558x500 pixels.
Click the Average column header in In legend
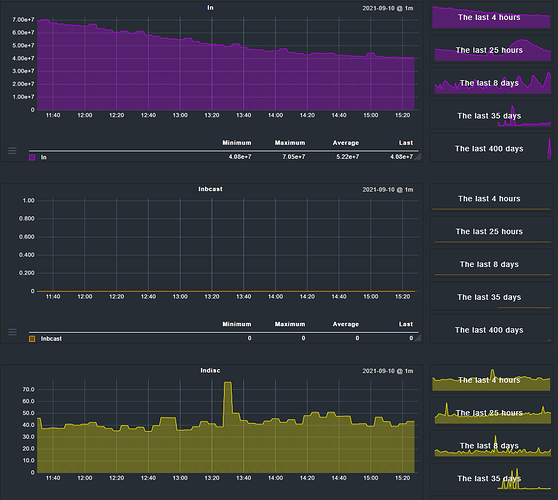coord(346,143)
